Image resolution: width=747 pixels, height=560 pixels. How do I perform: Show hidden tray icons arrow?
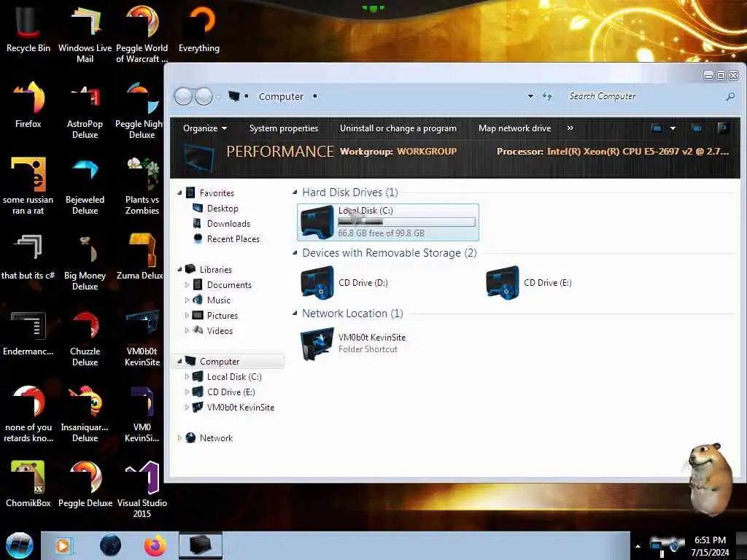[x=638, y=546]
